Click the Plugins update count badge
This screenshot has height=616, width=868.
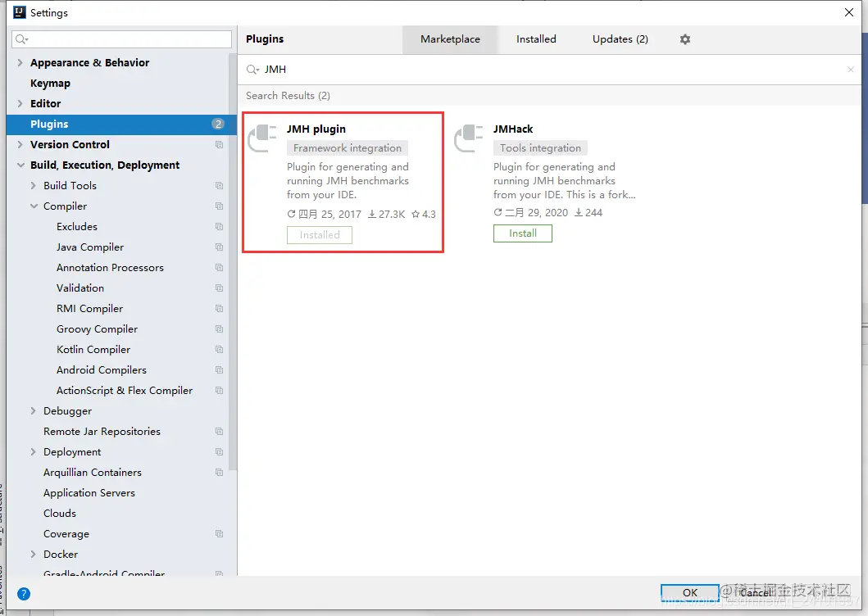[x=218, y=124]
